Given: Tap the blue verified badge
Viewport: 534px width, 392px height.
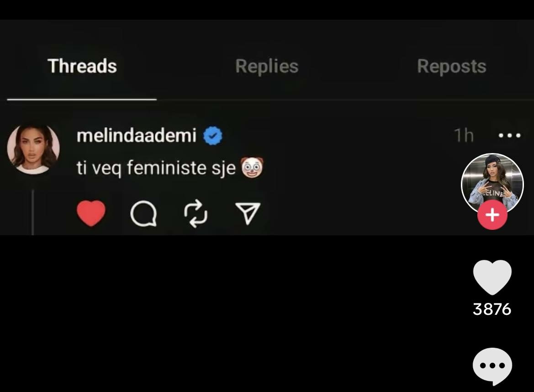Looking at the screenshot, I should [x=212, y=136].
